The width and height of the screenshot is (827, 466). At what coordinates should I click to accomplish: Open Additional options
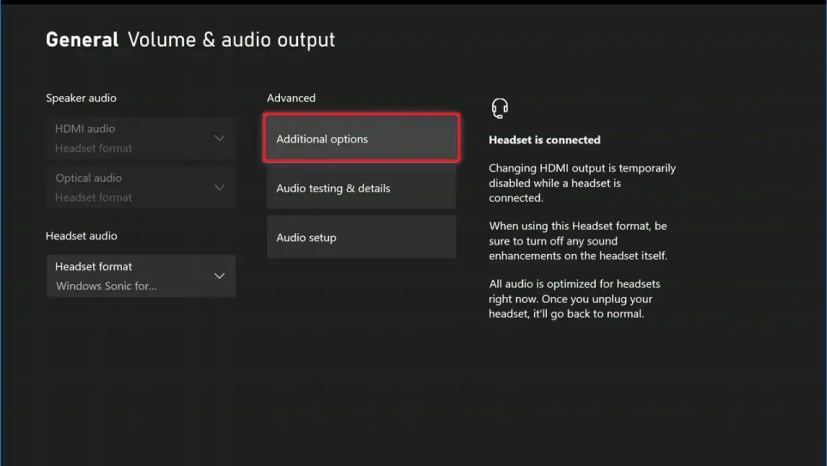[361, 138]
